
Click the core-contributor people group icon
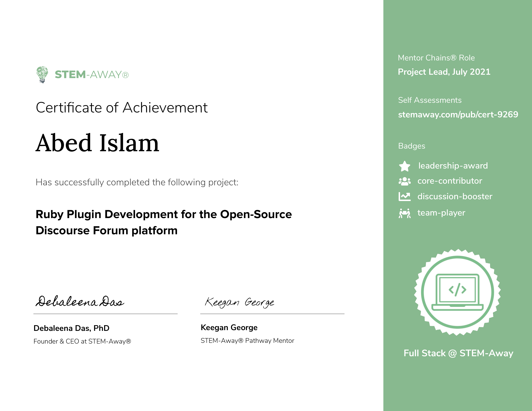405,181
